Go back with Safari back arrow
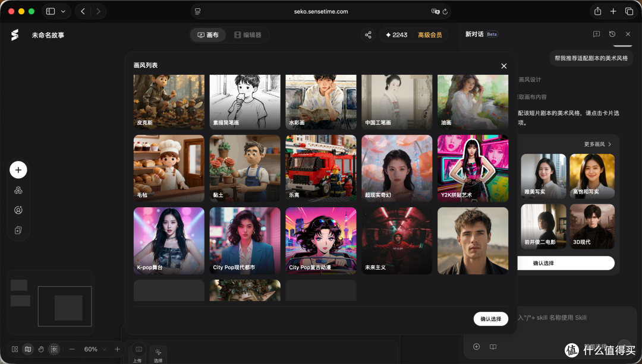The height and width of the screenshot is (364, 642). (83, 11)
